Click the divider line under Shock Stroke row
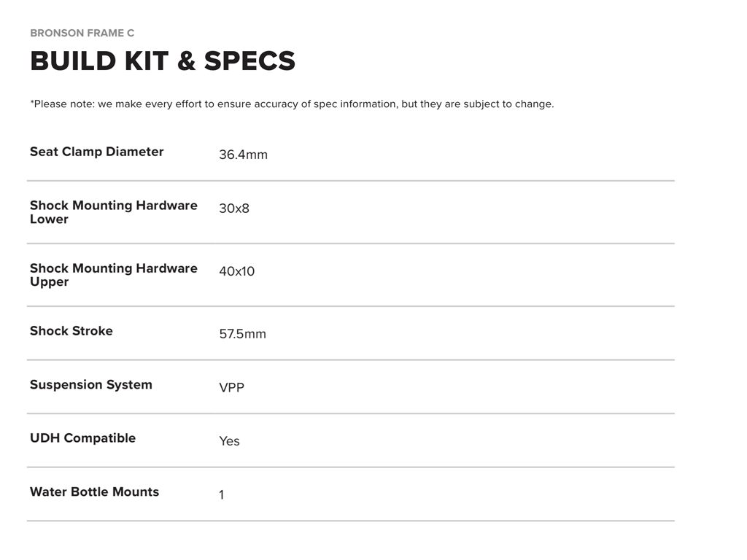This screenshot has height=560, width=747. 350,359
